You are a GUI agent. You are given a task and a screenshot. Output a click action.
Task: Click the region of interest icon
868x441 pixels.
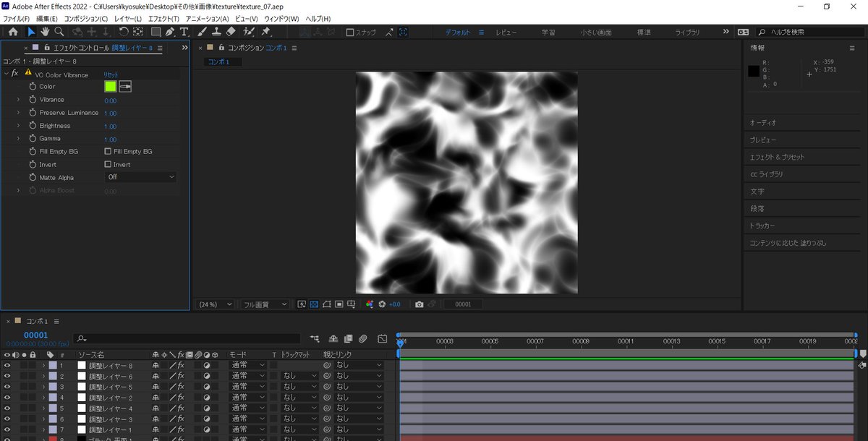339,304
